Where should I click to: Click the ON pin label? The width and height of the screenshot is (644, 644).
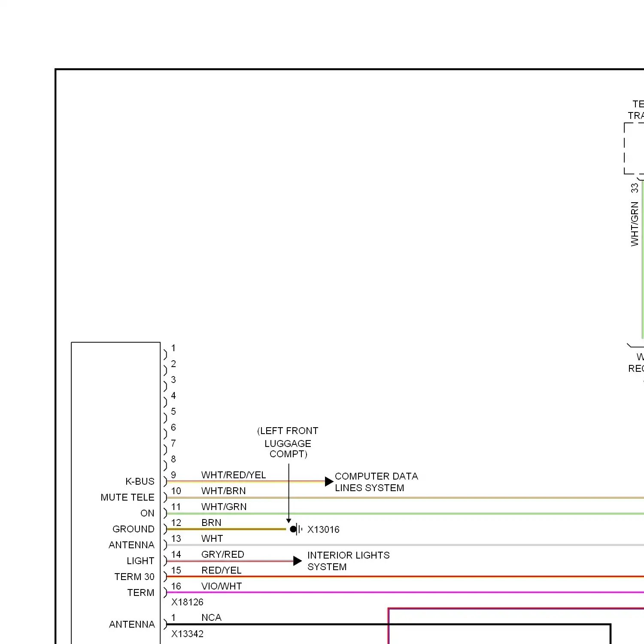point(147,513)
